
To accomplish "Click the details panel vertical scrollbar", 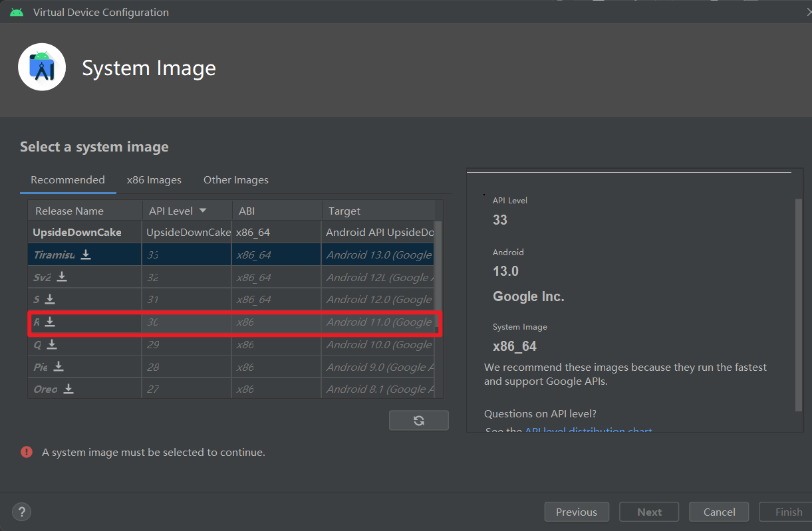I will (x=799, y=304).
